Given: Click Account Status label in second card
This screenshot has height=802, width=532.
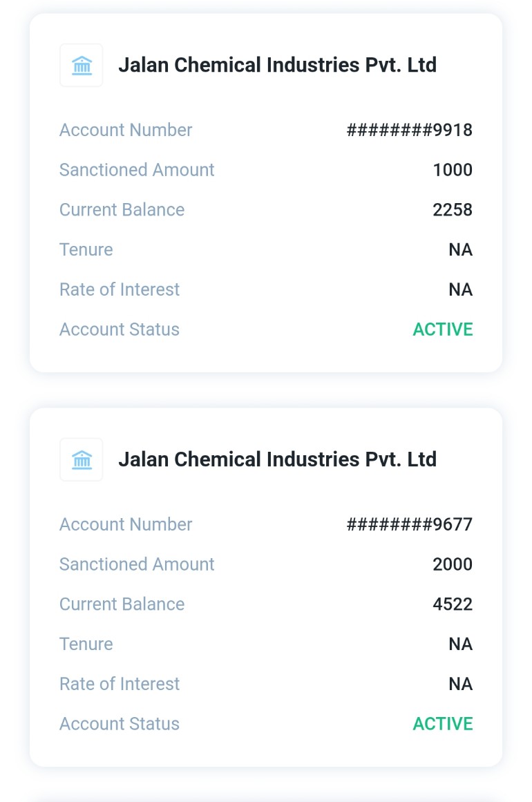Looking at the screenshot, I should coord(120,724).
